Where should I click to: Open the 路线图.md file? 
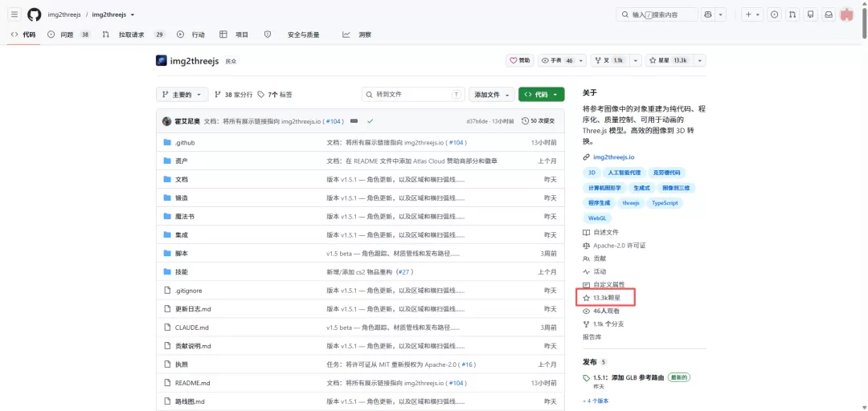[190, 401]
